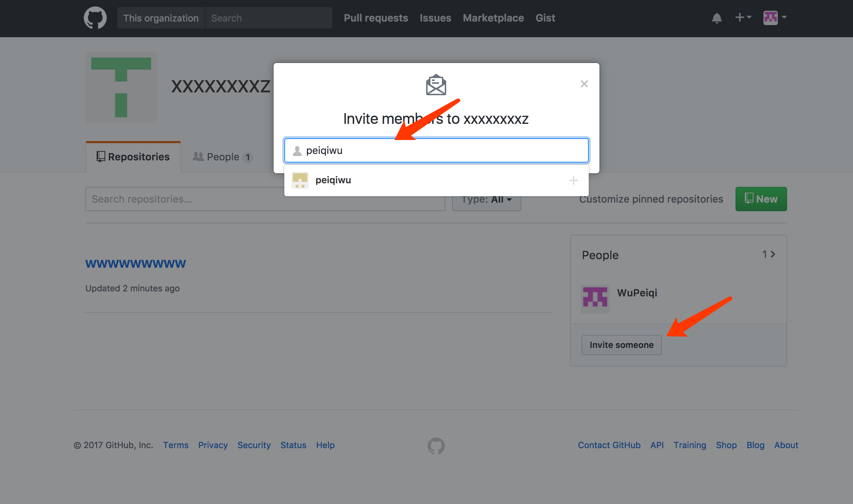Click the organization T avatar image
The image size is (853, 504).
pyautogui.click(x=121, y=87)
